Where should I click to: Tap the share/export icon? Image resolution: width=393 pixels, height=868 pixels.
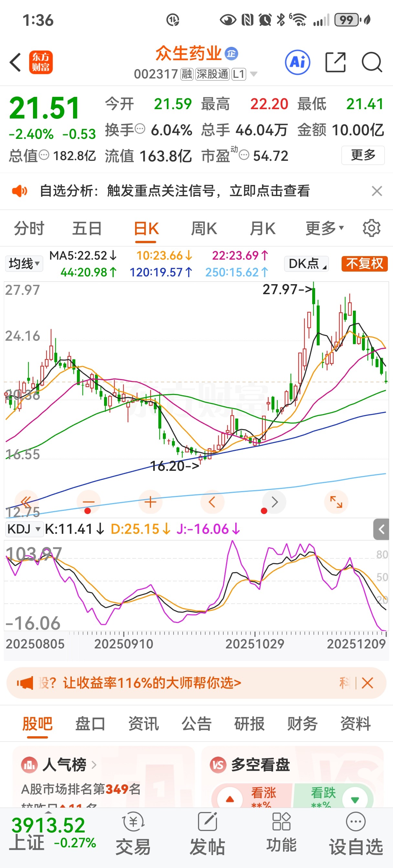335,62
